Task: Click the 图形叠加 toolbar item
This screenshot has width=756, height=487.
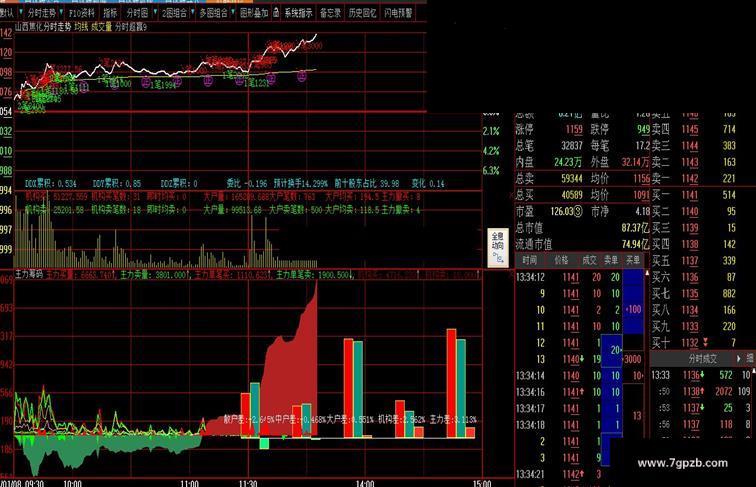Action: coord(254,13)
